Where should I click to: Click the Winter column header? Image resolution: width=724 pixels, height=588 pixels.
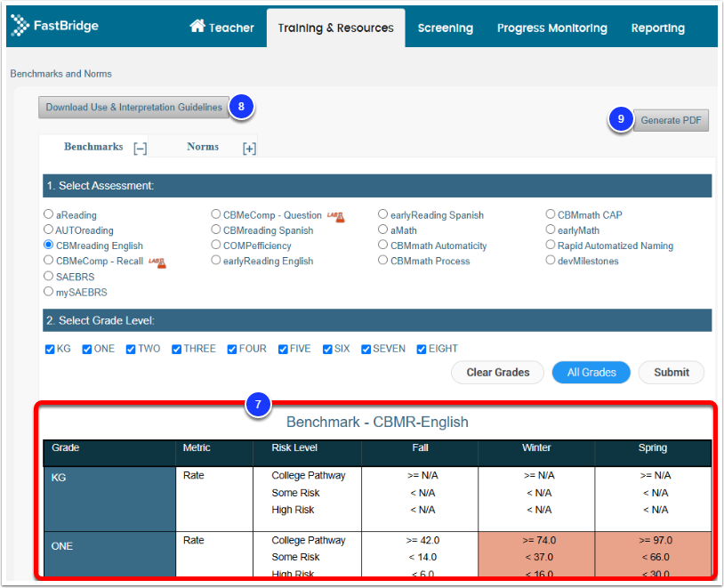coord(536,453)
